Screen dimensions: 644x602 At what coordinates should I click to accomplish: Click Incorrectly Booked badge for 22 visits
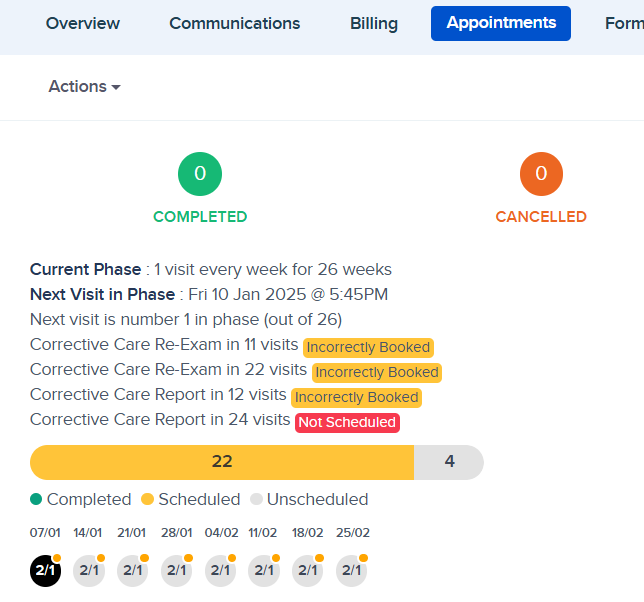(x=376, y=372)
